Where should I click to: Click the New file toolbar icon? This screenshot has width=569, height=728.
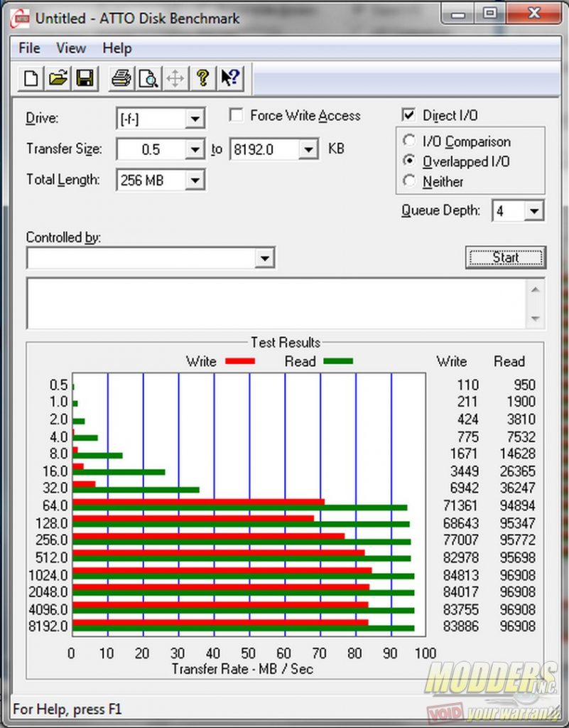pyautogui.click(x=31, y=78)
